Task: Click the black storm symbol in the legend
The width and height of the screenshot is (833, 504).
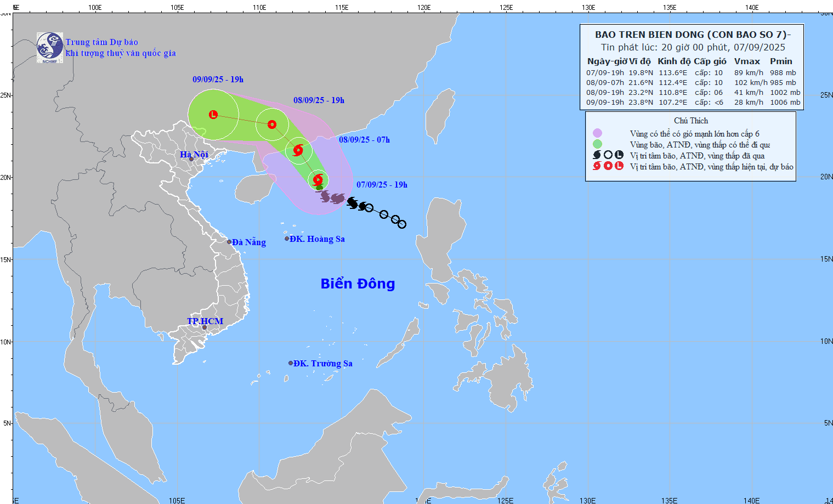Action: [597, 155]
